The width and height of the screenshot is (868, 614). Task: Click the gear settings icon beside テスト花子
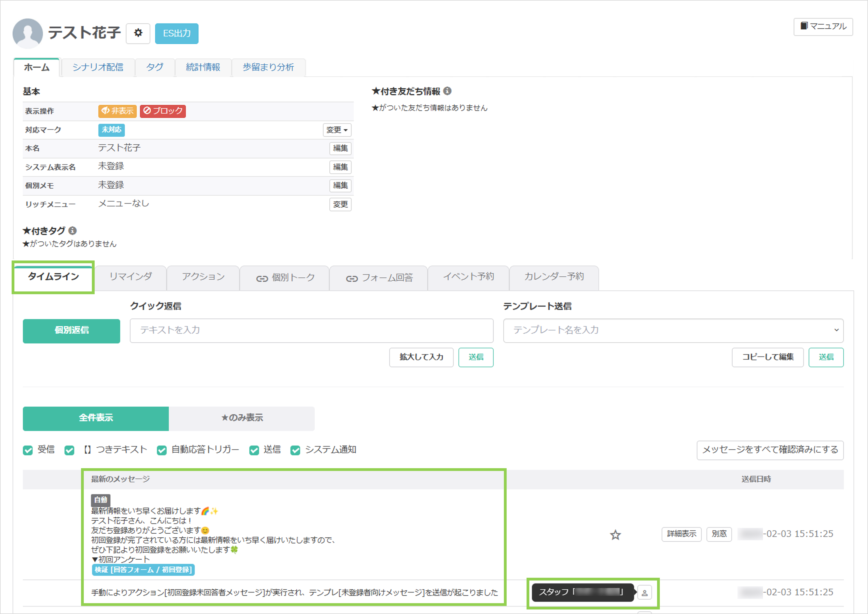pos(138,33)
